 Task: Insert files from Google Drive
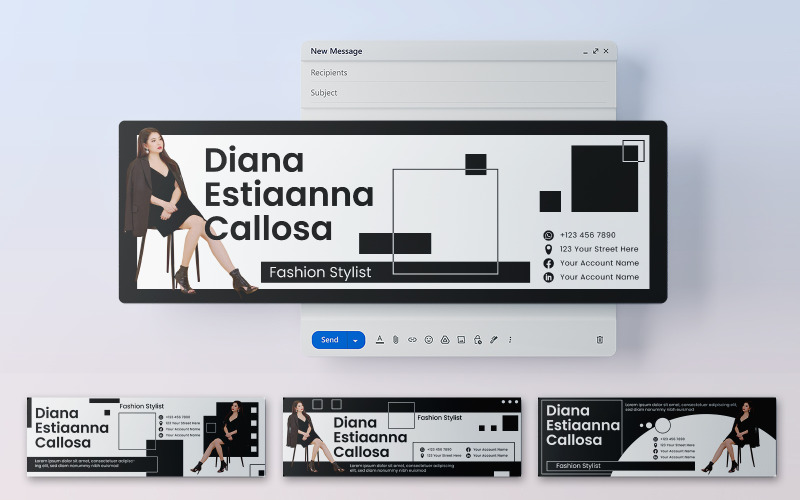[445, 340]
